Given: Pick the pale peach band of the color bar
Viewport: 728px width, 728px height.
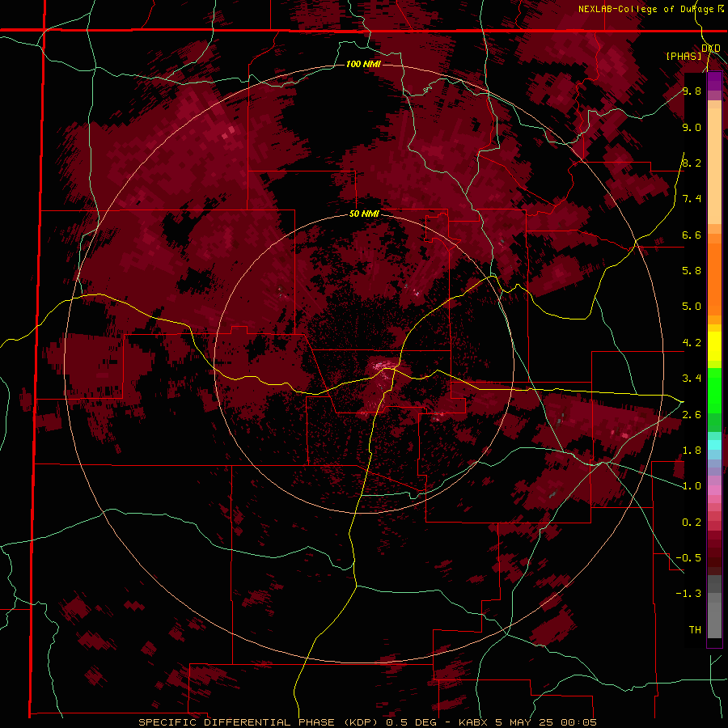Looking at the screenshot, I should coord(714,166).
